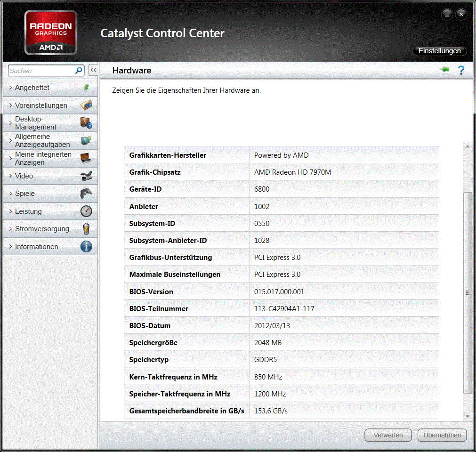Click the Video camcorder icon
The height and width of the screenshot is (452, 476).
click(86, 176)
